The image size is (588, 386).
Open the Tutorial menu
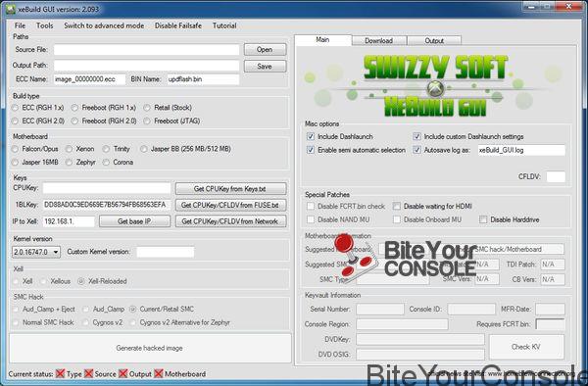pyautogui.click(x=224, y=25)
